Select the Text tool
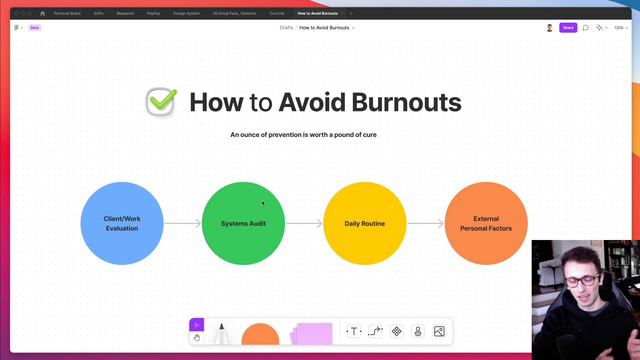Screen dimensions: 640x360 (354, 331)
